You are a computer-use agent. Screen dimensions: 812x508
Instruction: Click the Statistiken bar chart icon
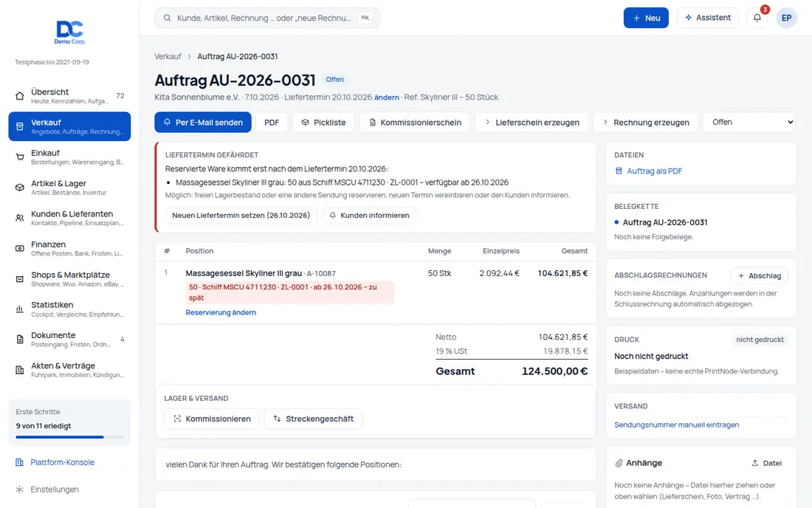pyautogui.click(x=20, y=309)
